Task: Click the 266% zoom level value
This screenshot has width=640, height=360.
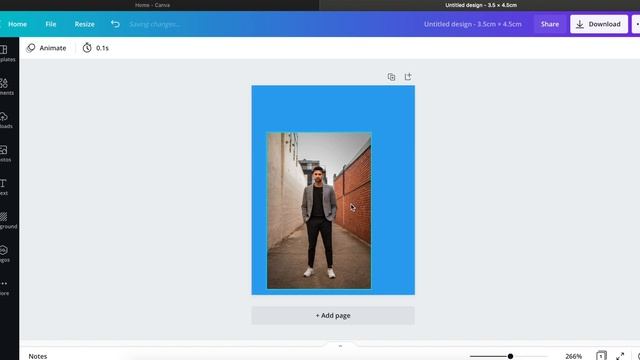Action: click(x=573, y=356)
